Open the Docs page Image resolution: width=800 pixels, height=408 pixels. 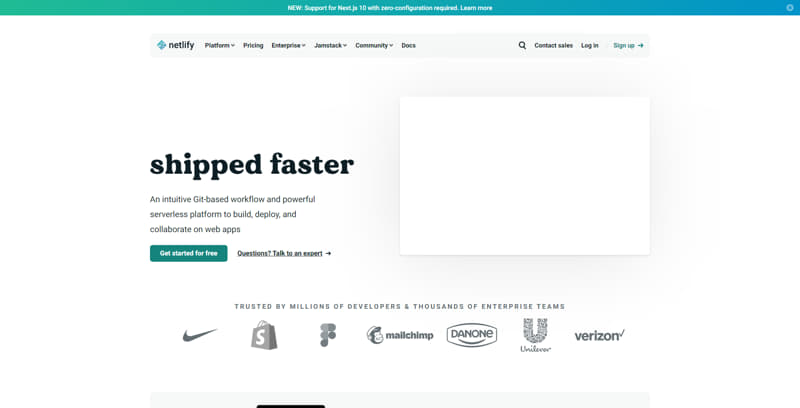[x=408, y=45]
